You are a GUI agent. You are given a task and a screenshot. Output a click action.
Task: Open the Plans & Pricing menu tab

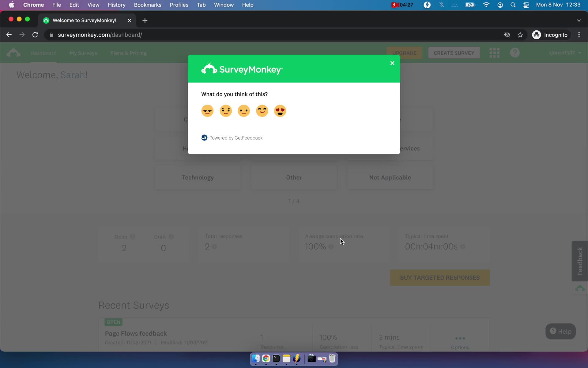(128, 52)
